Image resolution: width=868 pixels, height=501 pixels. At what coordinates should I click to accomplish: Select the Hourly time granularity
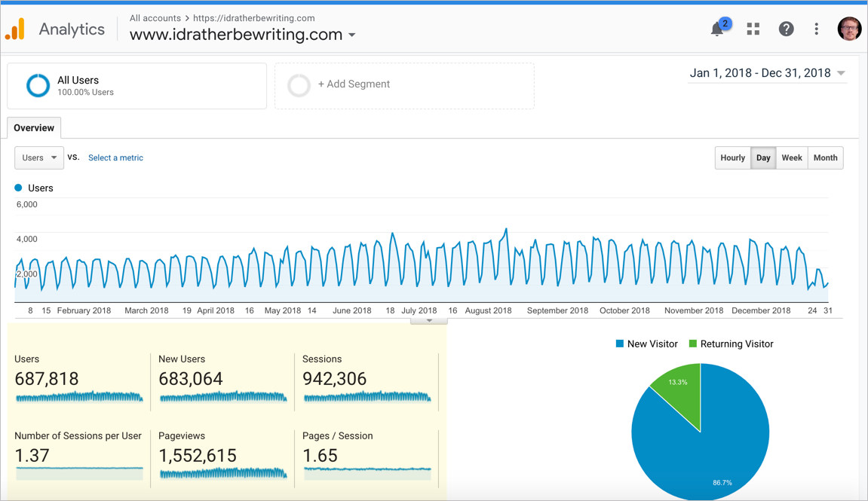click(733, 157)
